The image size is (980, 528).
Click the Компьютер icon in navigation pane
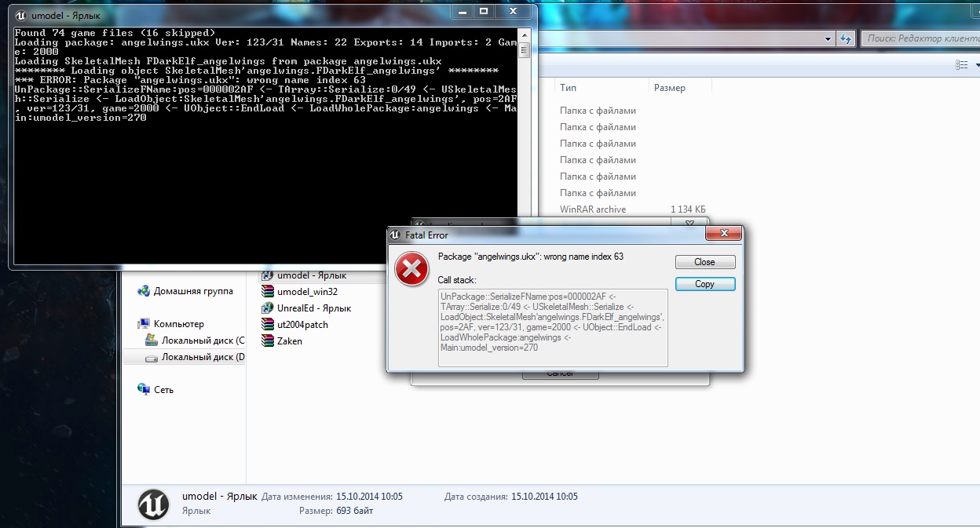(x=144, y=324)
